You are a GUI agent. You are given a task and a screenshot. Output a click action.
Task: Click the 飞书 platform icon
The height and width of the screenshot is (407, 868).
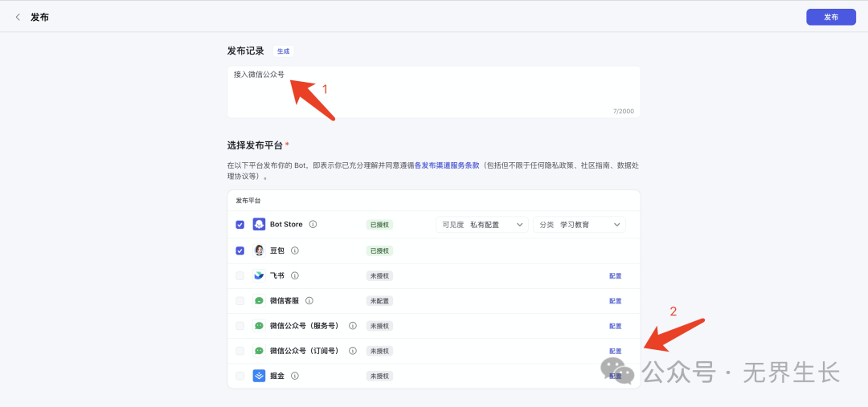259,275
